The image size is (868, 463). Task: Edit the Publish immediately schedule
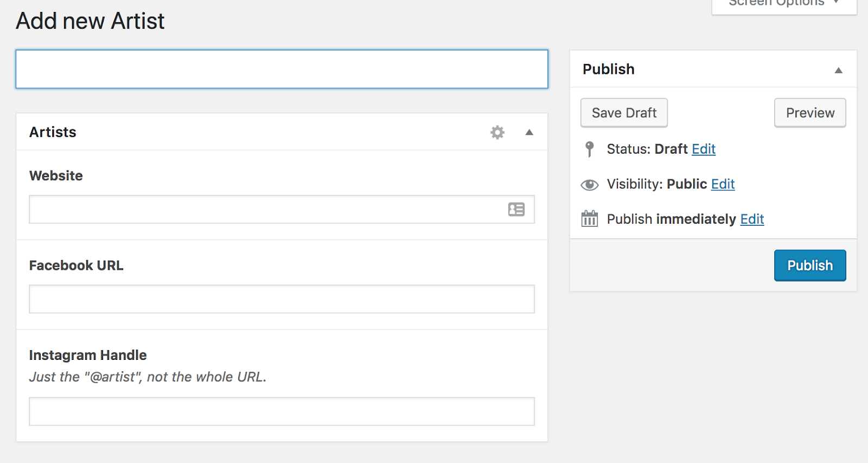click(x=752, y=219)
